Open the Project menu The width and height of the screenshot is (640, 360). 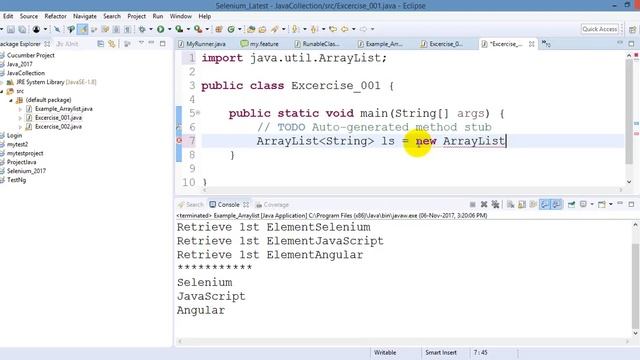coord(136,16)
